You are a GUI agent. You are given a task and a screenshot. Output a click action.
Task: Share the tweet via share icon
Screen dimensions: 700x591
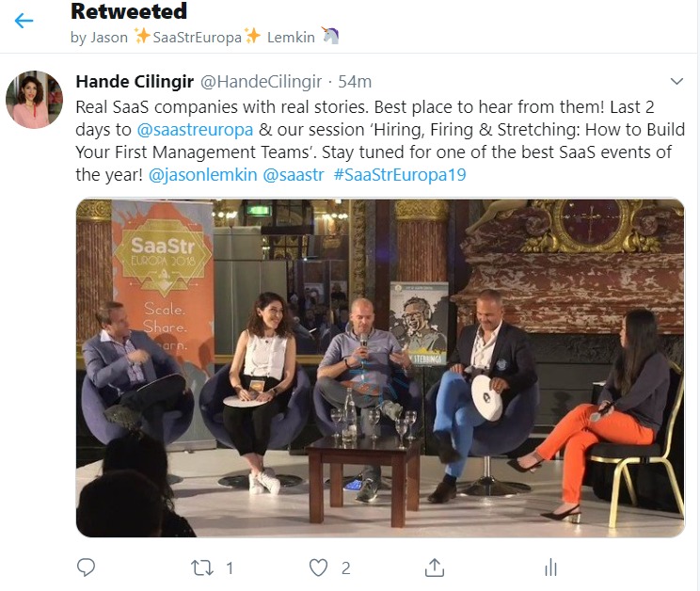434,567
